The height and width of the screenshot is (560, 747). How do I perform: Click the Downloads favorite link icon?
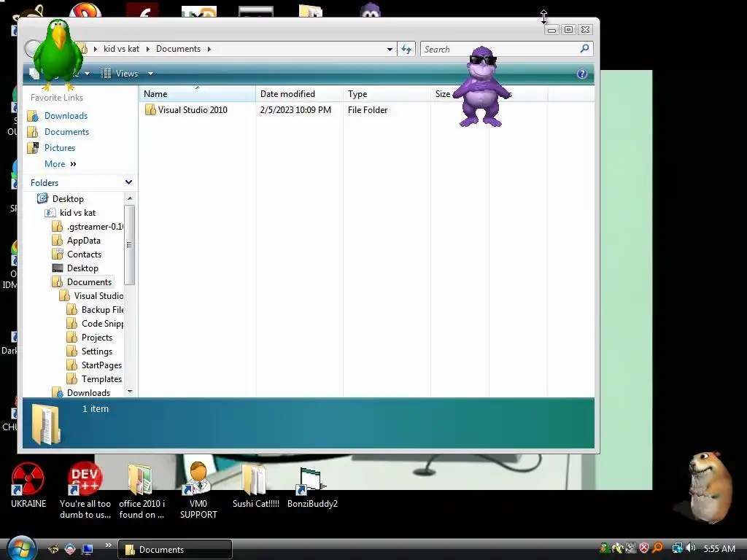pyautogui.click(x=33, y=116)
